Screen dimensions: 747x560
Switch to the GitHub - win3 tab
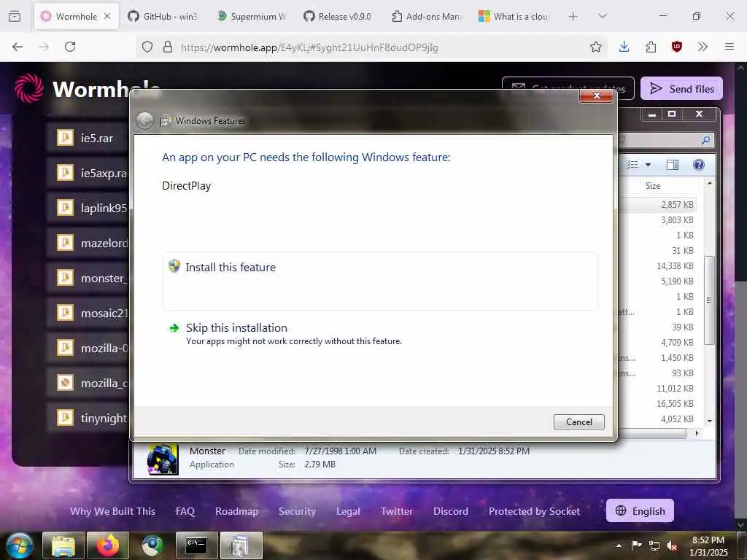pos(163,16)
